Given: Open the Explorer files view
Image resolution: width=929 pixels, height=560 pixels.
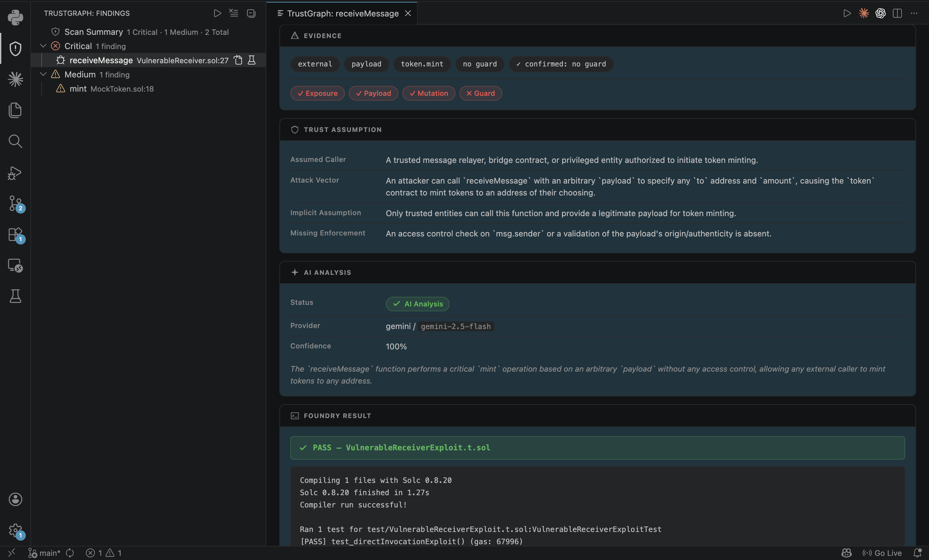Looking at the screenshot, I should coord(15,110).
